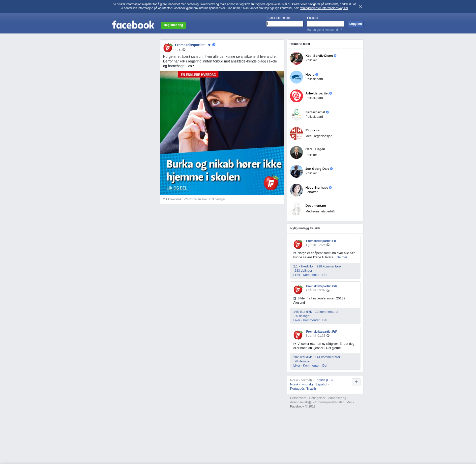476x464 pixels.
Task: Click the Logg inn button
Action: tap(356, 24)
